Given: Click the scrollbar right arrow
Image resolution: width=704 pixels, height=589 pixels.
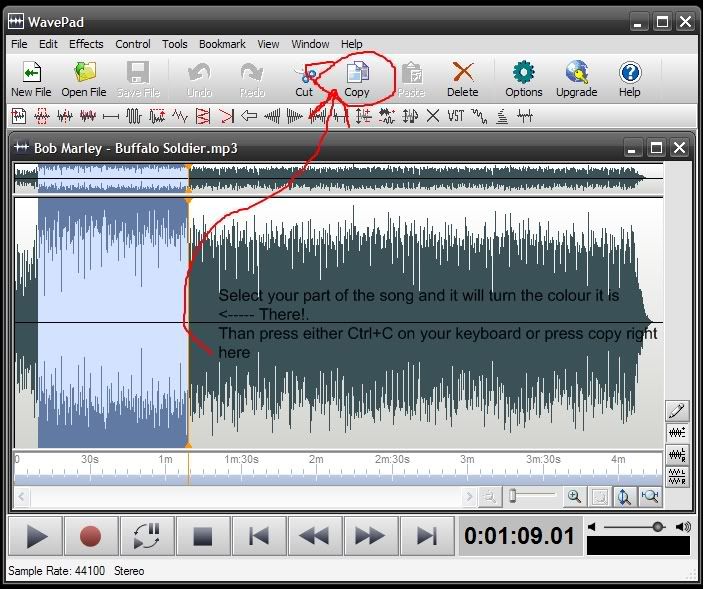Looking at the screenshot, I should click(x=469, y=497).
